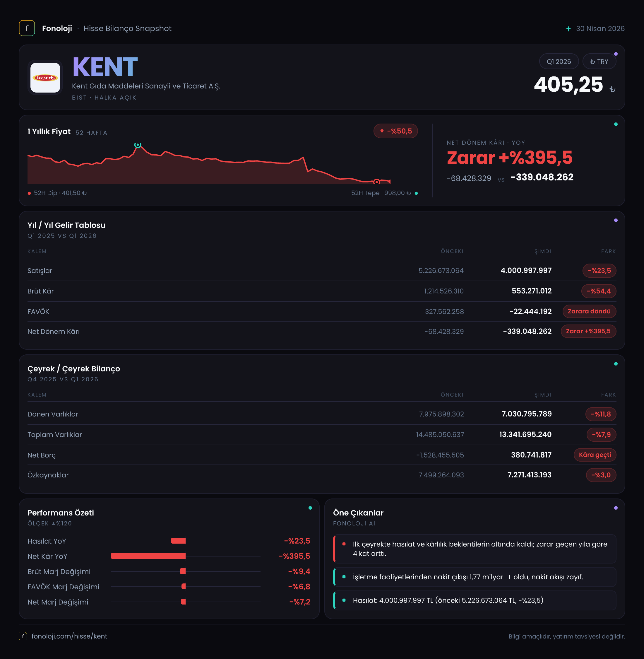Select the TRY currency pill

[x=599, y=62]
